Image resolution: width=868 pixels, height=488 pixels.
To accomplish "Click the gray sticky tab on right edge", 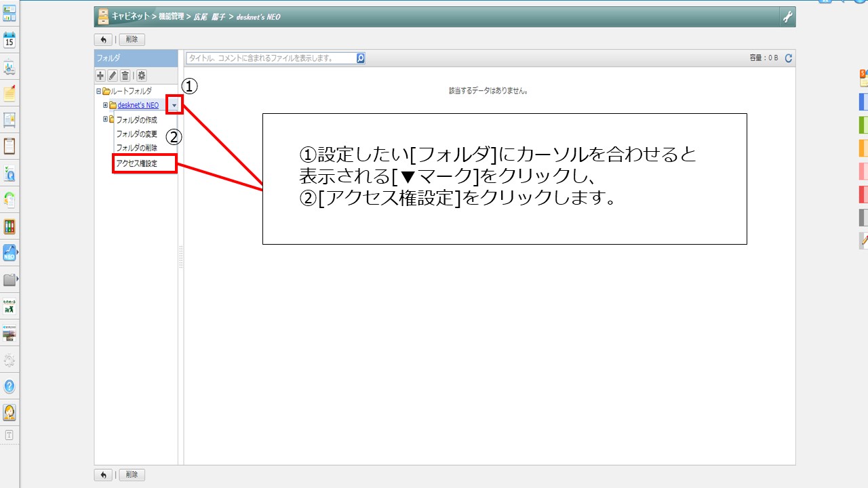I will coord(863,218).
